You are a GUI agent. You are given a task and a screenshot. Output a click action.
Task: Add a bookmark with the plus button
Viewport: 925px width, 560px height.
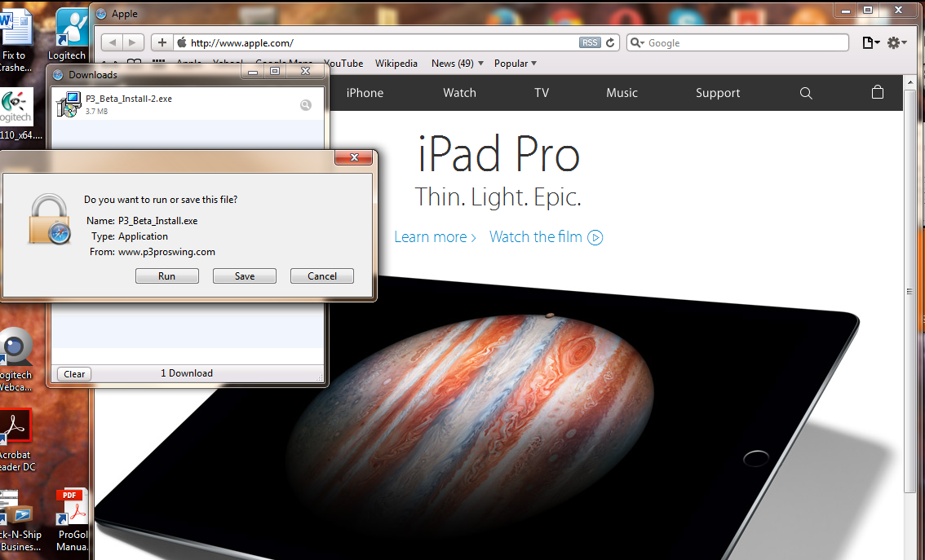pyautogui.click(x=162, y=42)
